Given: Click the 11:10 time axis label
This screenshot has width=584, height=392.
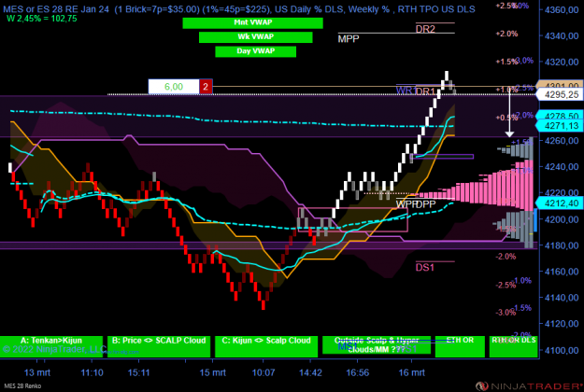Looking at the screenshot, I should pos(92,372).
